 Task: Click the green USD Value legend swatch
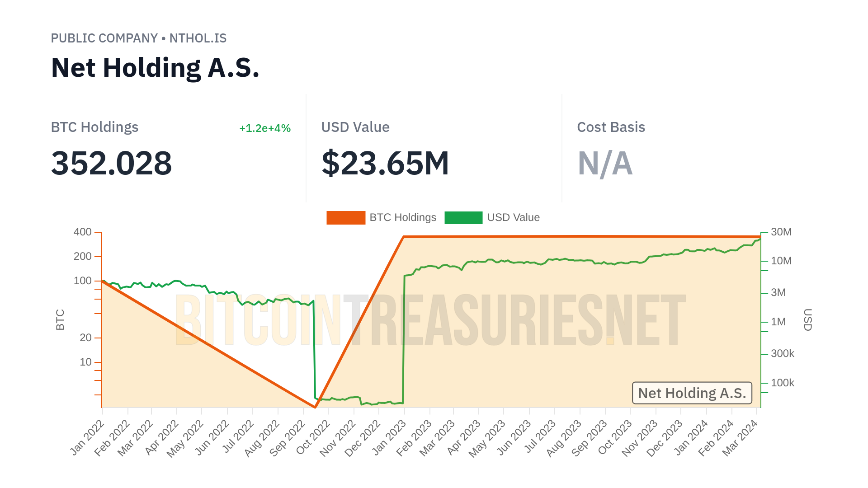click(463, 217)
